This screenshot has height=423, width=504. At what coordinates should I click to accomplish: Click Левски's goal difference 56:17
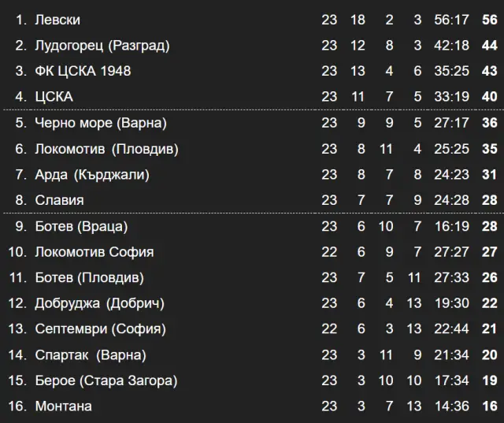pyautogui.click(x=451, y=20)
